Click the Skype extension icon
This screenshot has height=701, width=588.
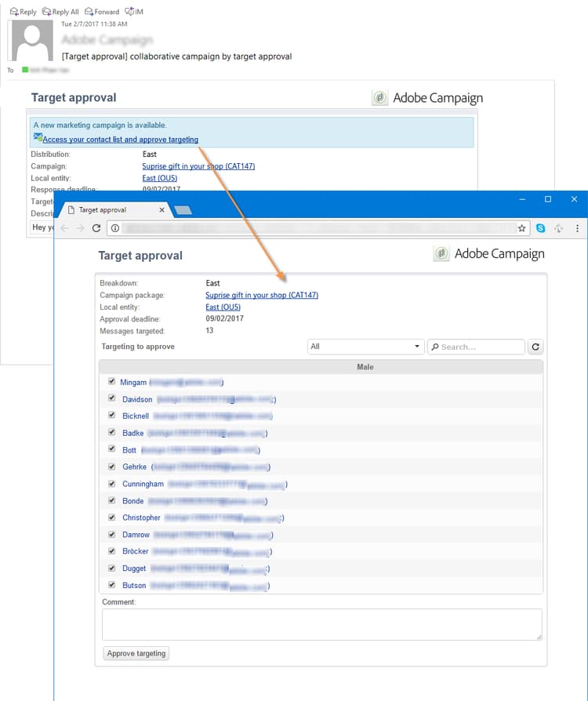541,228
